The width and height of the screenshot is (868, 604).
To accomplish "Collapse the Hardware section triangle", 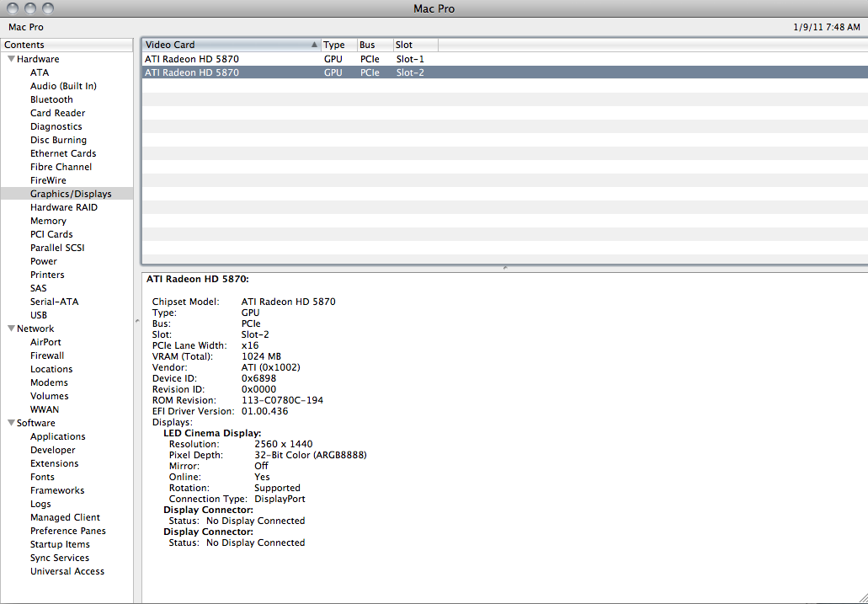I will (x=11, y=59).
